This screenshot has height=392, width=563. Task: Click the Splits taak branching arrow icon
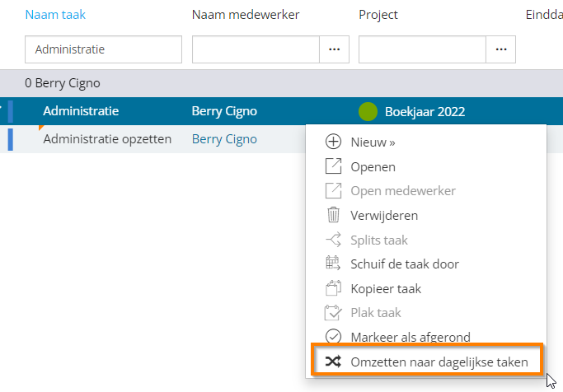point(333,240)
